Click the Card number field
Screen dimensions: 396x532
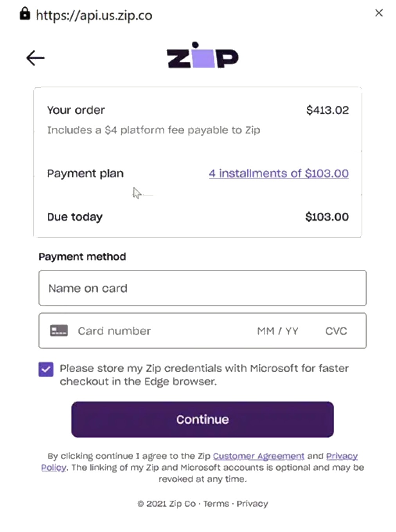tap(157, 331)
